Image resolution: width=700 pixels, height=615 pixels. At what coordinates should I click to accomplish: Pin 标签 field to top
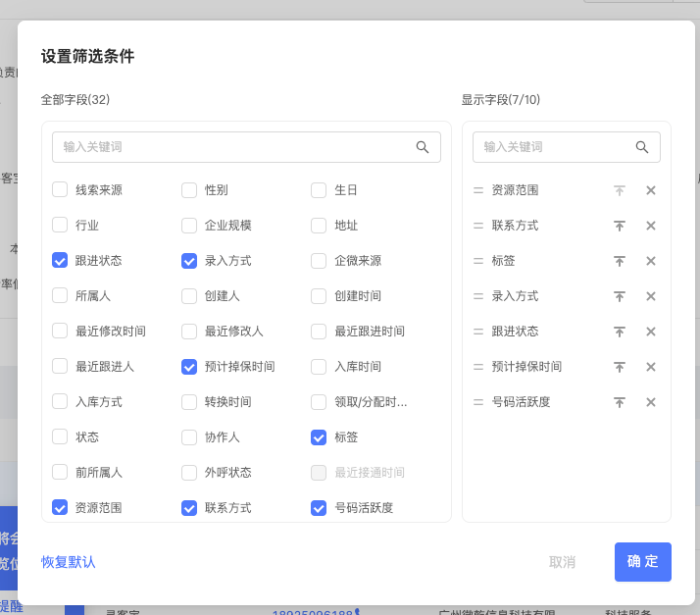tap(620, 261)
